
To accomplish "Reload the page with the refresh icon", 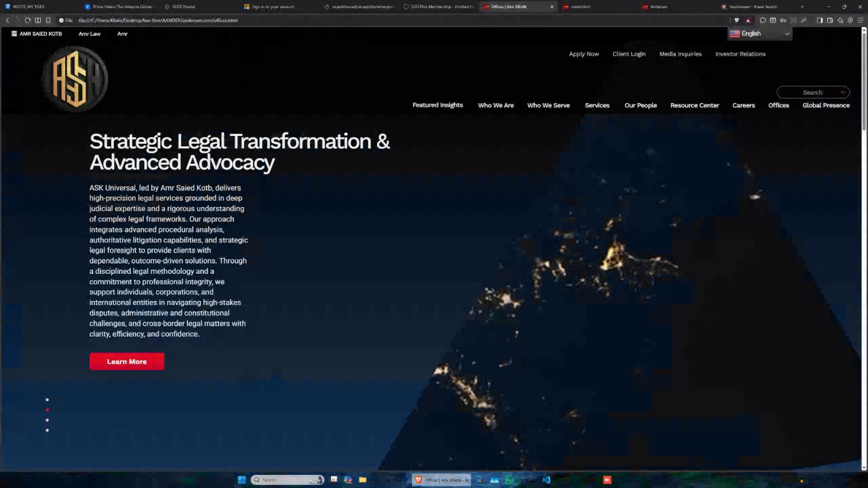I will coord(28,21).
